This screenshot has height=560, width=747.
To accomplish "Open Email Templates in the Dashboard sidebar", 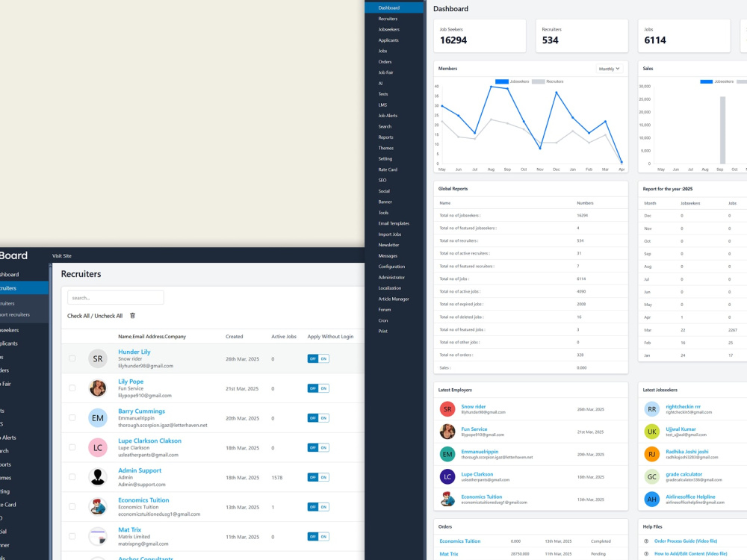I will (x=394, y=223).
